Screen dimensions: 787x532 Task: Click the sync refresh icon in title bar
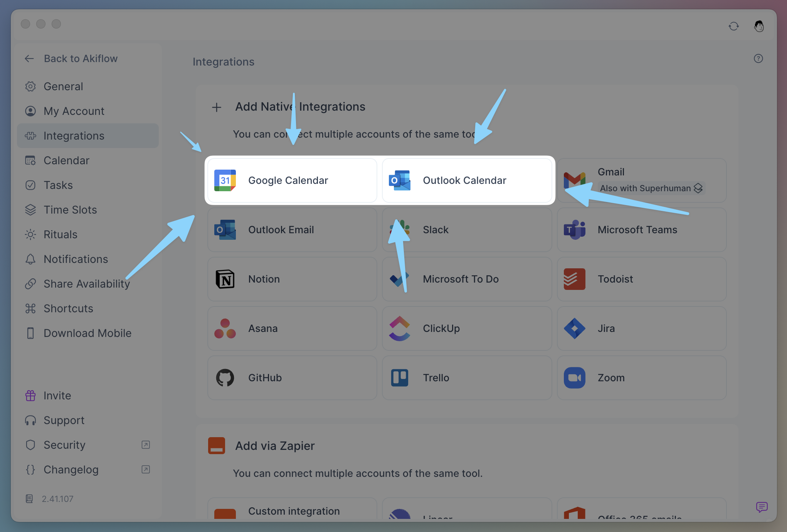(x=734, y=26)
